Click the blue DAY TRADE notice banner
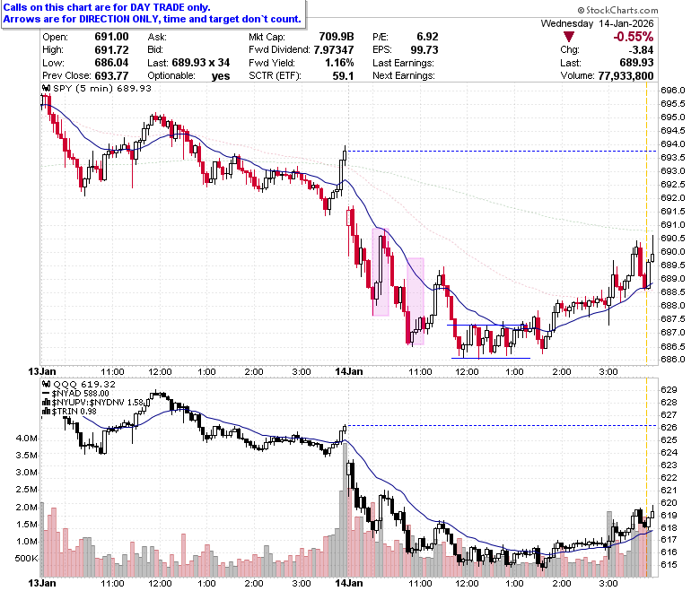Image resolution: width=700 pixels, height=591 pixels. coord(153,13)
